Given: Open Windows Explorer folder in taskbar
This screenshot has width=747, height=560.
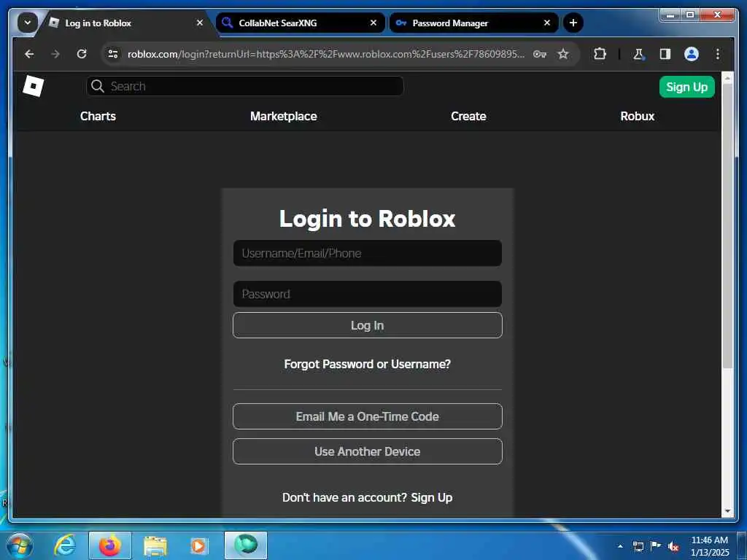Looking at the screenshot, I should (x=155, y=546).
